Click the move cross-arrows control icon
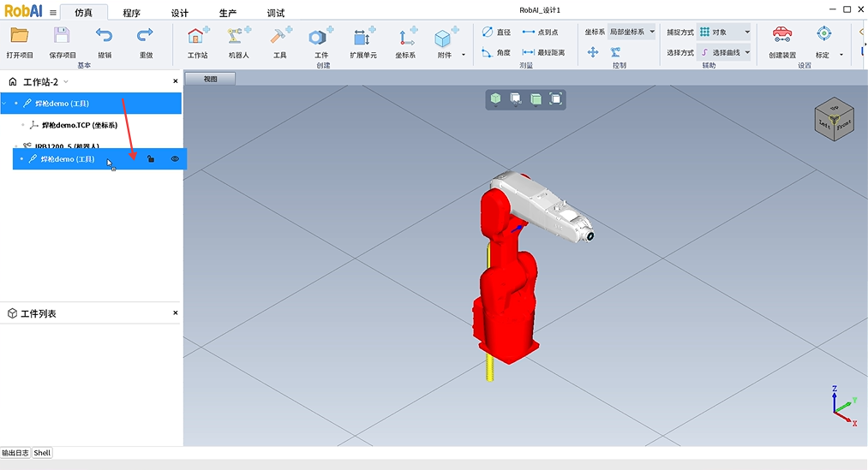868x470 pixels. tap(593, 52)
